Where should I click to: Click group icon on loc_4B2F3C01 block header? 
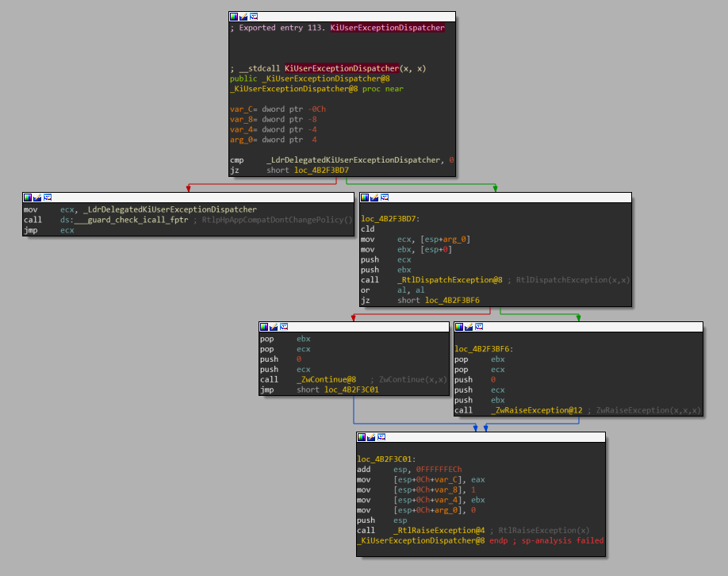tap(381, 437)
